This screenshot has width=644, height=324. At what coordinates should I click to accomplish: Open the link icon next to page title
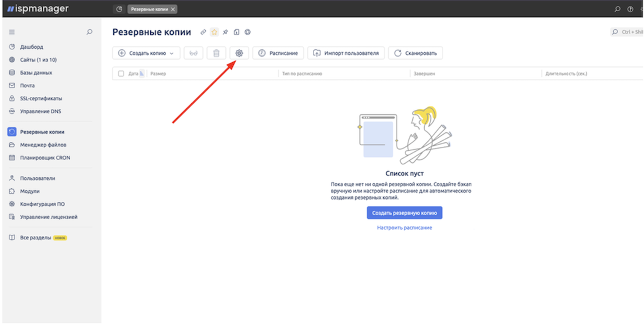(x=203, y=32)
